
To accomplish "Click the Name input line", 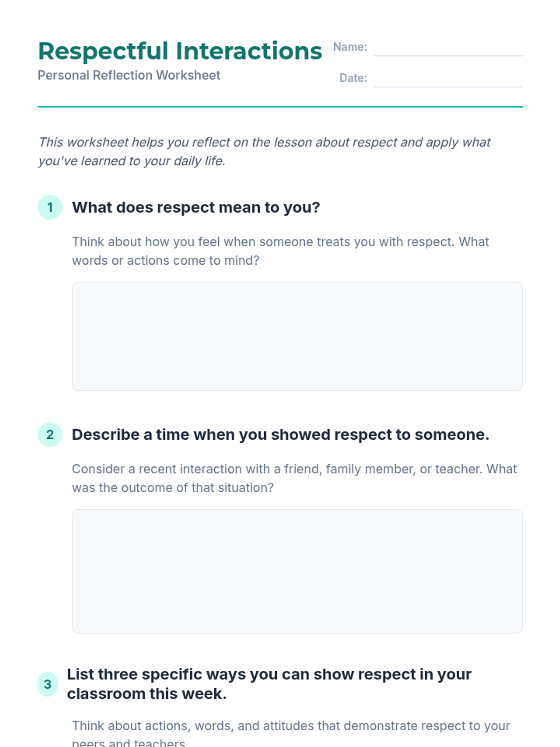I will coord(448,48).
